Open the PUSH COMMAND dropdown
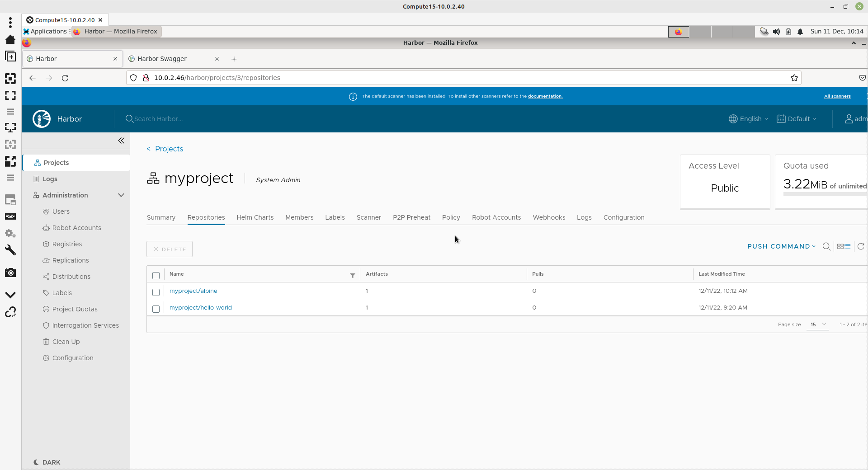This screenshot has width=868, height=470. click(x=781, y=246)
